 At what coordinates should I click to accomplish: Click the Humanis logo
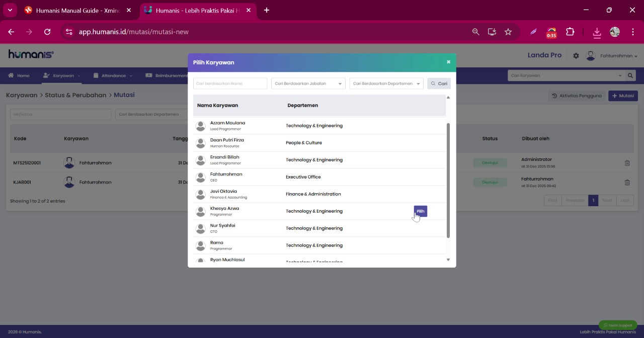coord(31,54)
